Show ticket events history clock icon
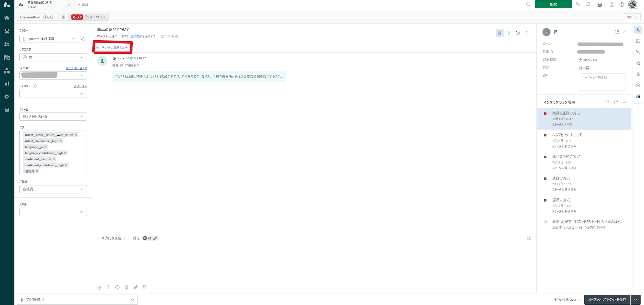The height and width of the screenshot is (305, 644). pos(518,33)
